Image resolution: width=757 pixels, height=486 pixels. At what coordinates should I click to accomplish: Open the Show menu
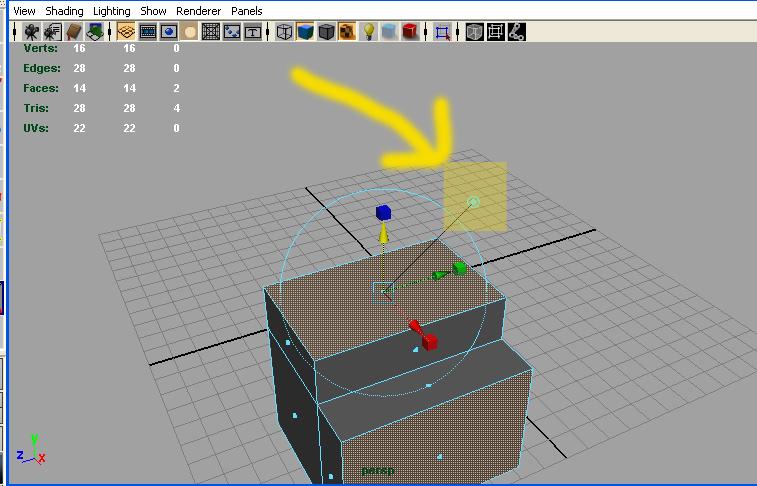153,11
